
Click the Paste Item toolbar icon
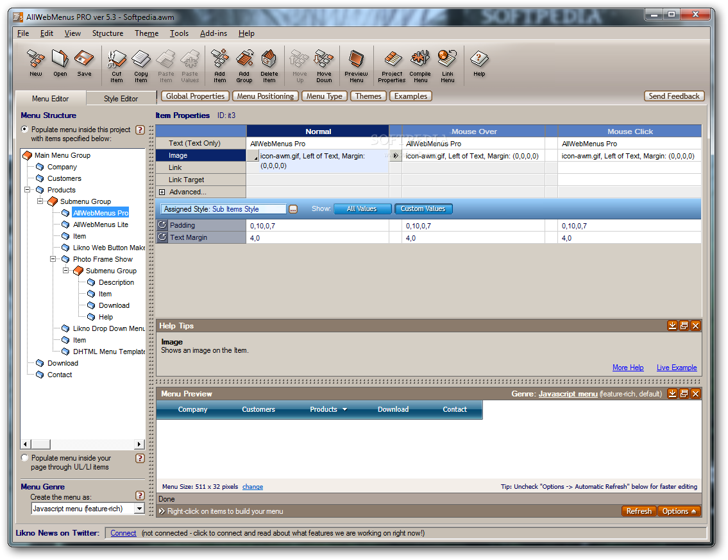[165, 67]
